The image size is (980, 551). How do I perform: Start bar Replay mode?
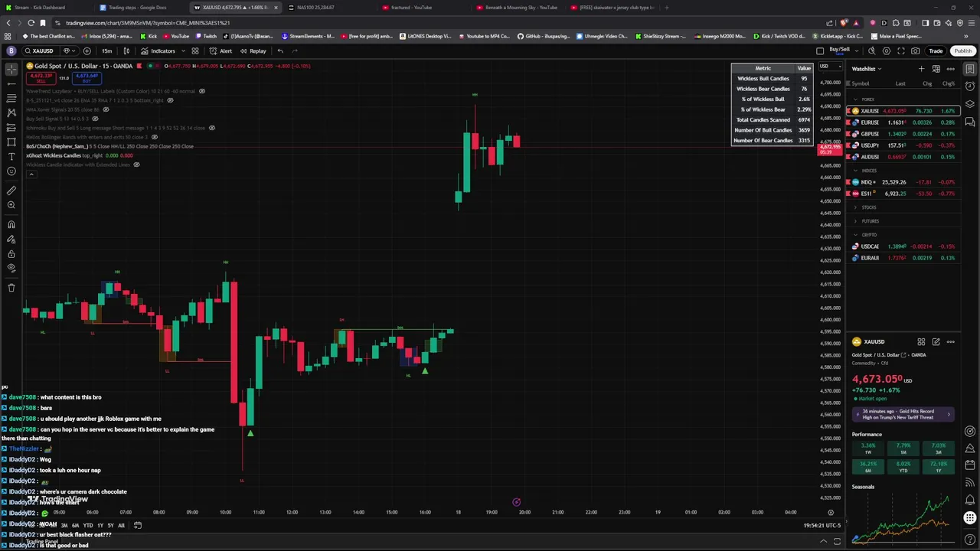pyautogui.click(x=253, y=51)
